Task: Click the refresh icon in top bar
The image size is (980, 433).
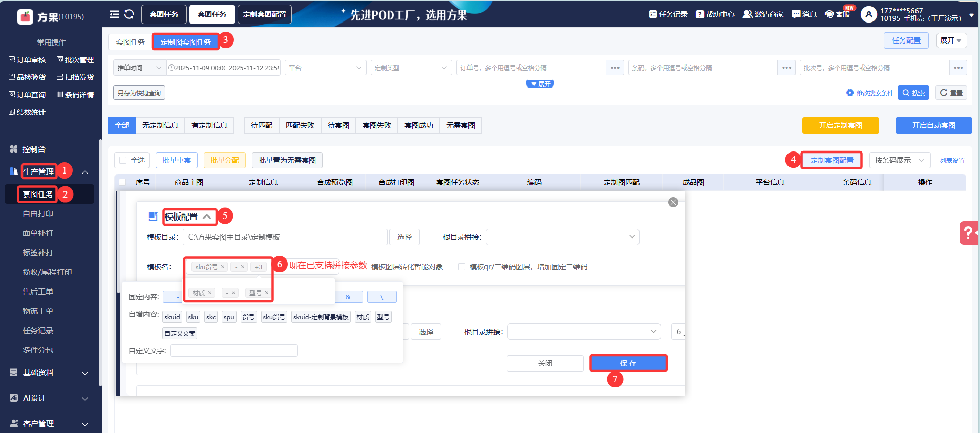Action: [x=129, y=14]
